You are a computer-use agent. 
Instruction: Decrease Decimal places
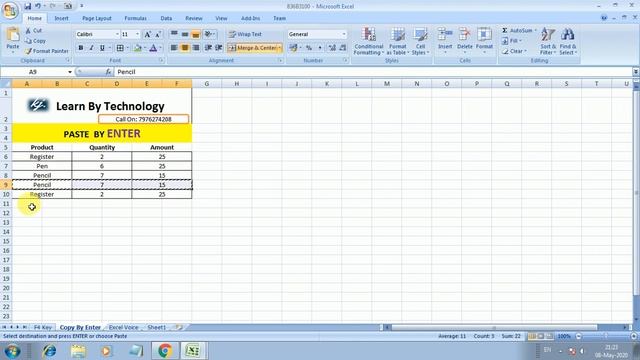click(343, 48)
